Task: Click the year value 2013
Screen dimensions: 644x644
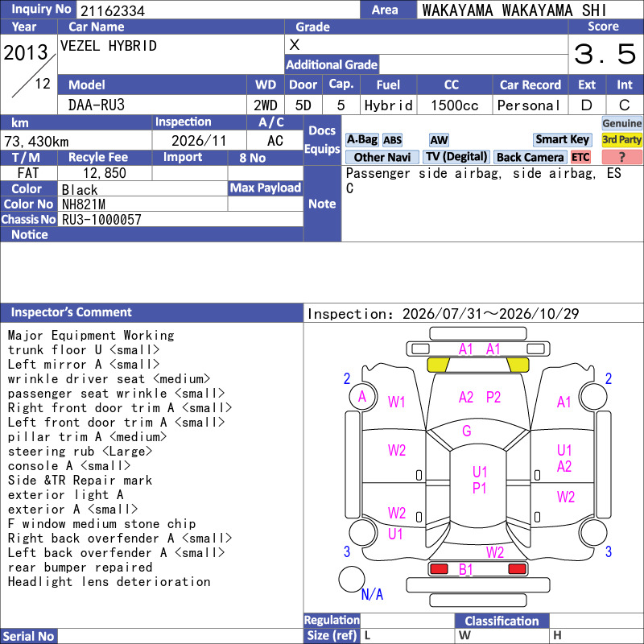Action: tap(26, 52)
